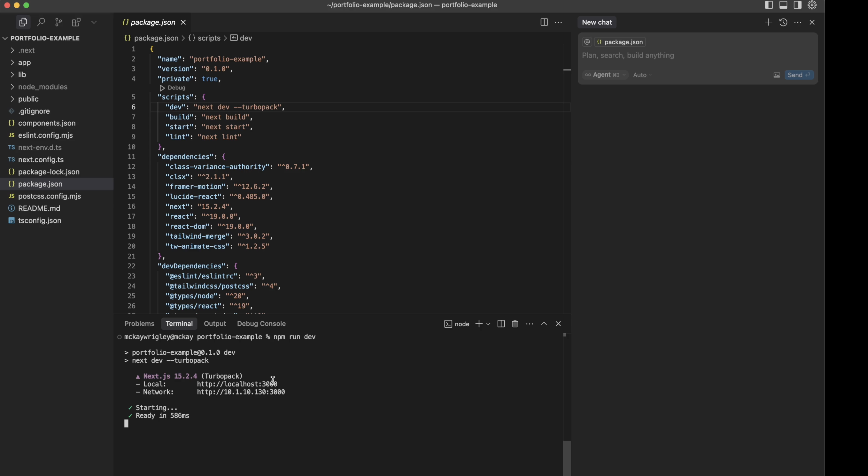Viewport: 868px width, 476px height.
Task: Expand the node_modules folder
Action: click(x=57, y=87)
